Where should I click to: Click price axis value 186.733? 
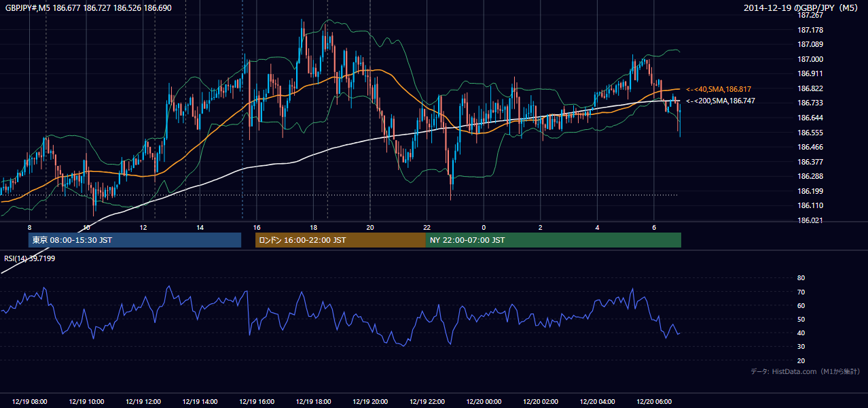pyautogui.click(x=810, y=103)
